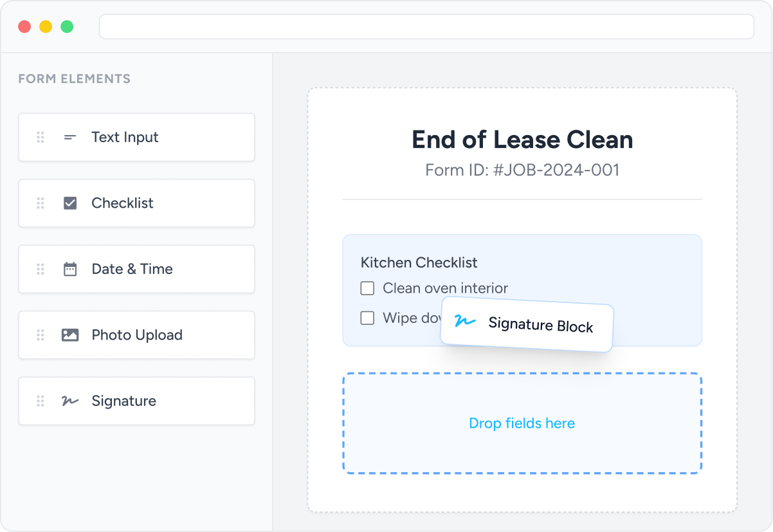Click the Kitchen Checklist heading
773x532 pixels.
[419, 262]
